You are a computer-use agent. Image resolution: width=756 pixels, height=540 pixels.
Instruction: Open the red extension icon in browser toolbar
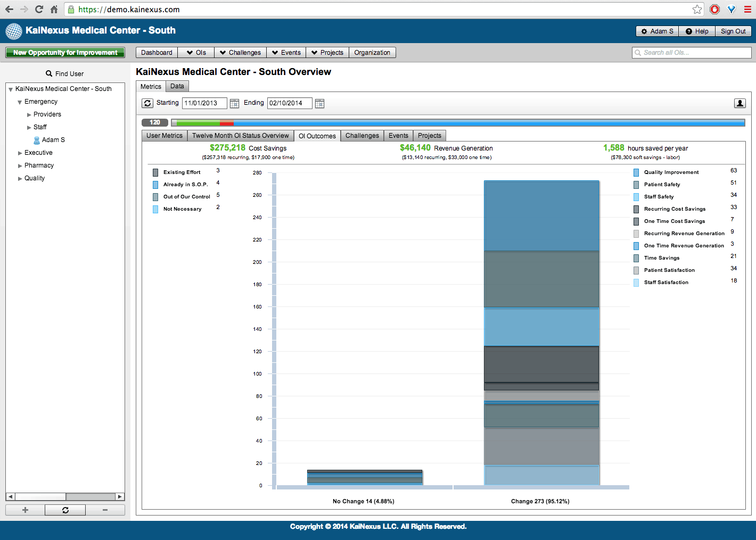click(x=715, y=9)
